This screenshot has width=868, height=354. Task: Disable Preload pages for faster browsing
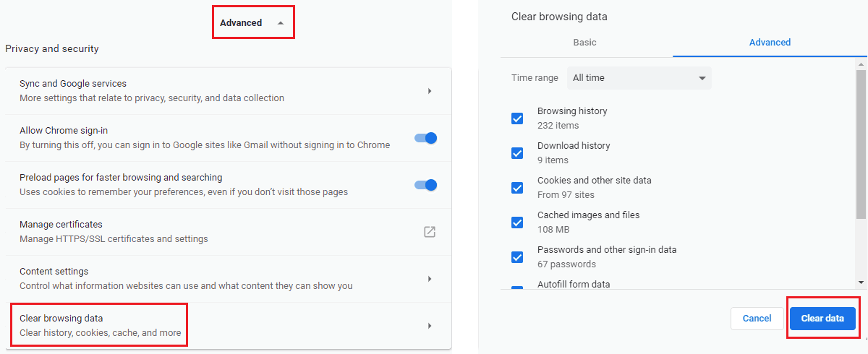tap(426, 185)
